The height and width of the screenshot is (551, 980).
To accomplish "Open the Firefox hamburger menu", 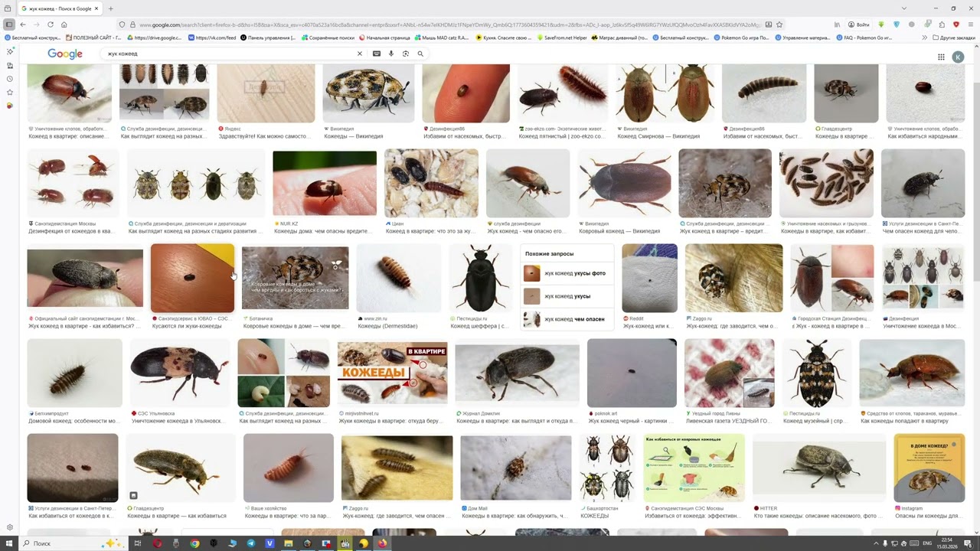I will 970,24.
